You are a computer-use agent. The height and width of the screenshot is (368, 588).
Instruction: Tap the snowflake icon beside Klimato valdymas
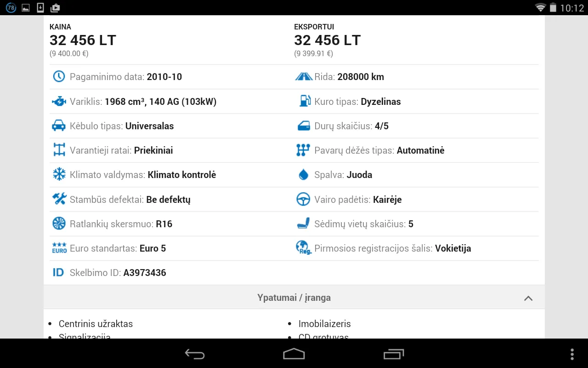coord(59,175)
